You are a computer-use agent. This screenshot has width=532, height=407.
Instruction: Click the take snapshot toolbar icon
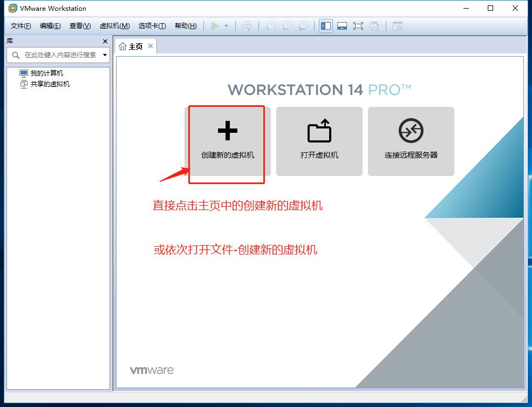click(x=270, y=26)
